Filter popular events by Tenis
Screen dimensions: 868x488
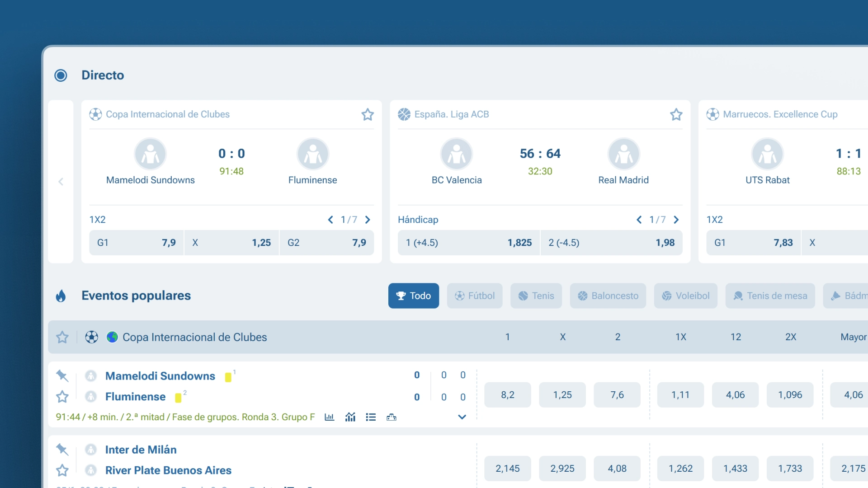pyautogui.click(x=536, y=296)
